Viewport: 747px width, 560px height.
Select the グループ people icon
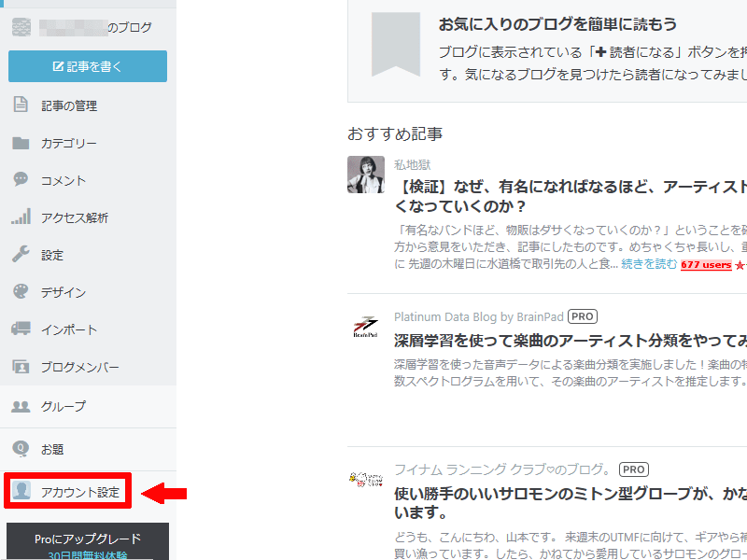tap(21, 406)
